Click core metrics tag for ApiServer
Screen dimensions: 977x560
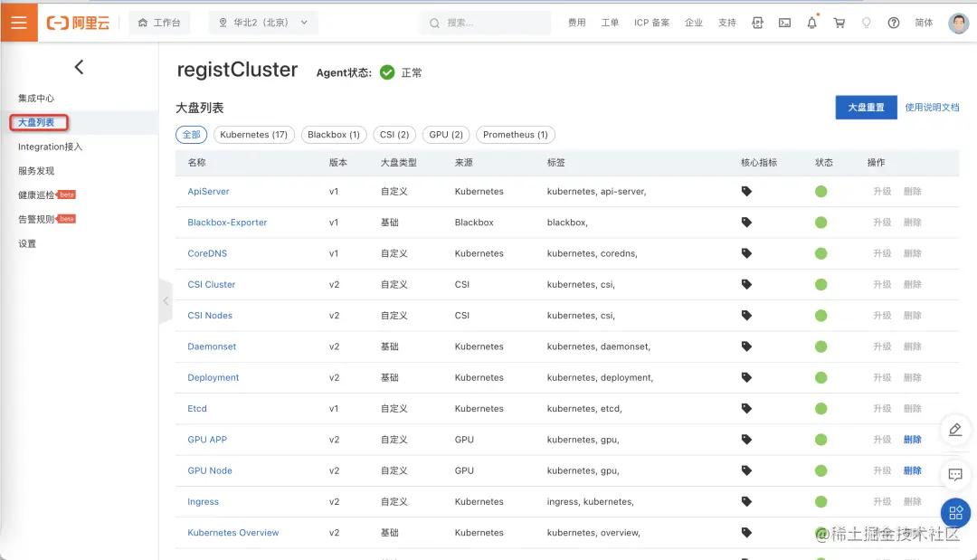tap(746, 191)
